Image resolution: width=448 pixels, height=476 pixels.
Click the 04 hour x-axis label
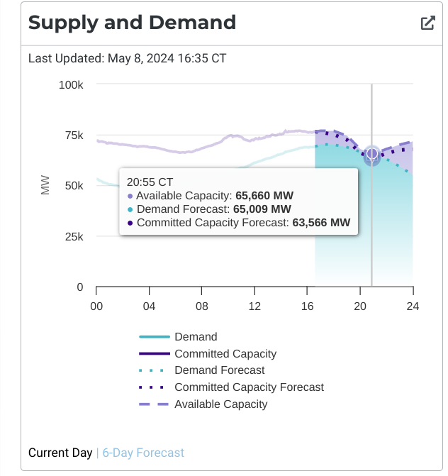tap(150, 306)
